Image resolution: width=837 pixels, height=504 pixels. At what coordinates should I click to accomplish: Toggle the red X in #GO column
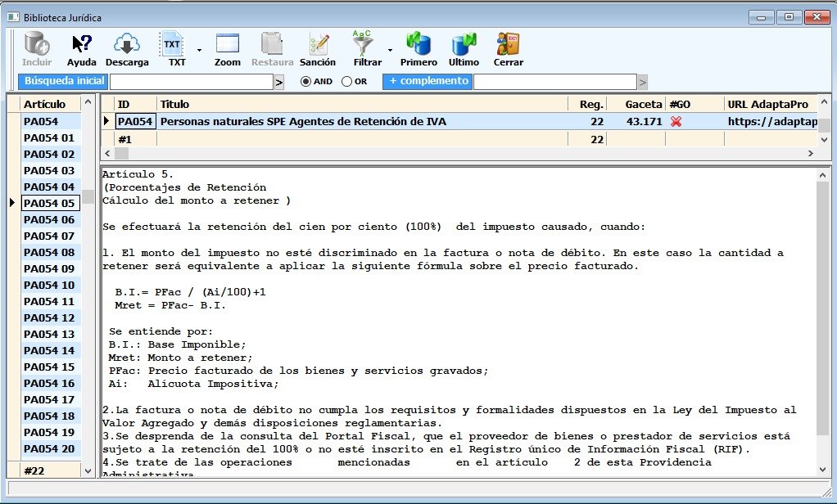(676, 122)
